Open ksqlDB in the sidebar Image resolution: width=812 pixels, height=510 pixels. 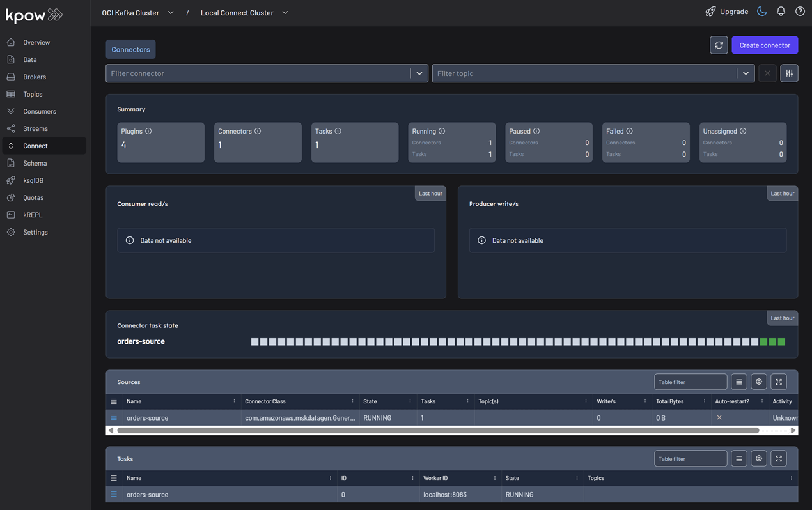pos(33,180)
